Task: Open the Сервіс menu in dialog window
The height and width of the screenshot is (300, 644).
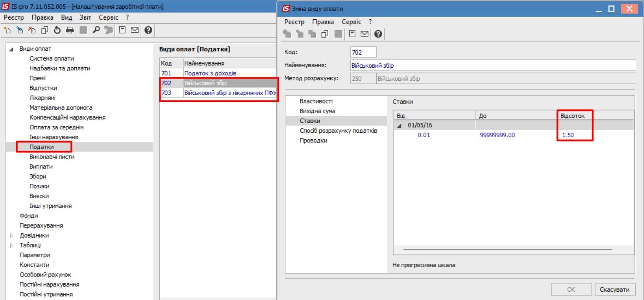Action: (351, 21)
